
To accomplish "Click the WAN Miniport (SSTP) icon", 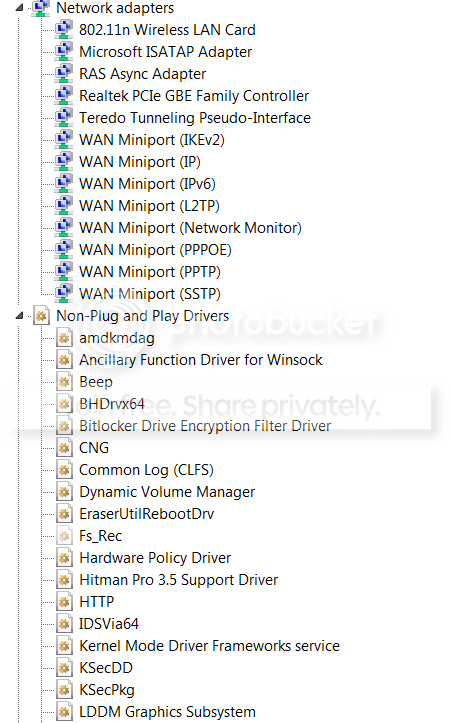I will [x=64, y=294].
